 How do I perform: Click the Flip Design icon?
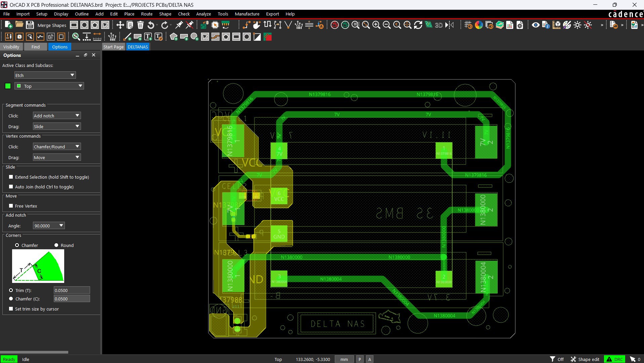(450, 25)
